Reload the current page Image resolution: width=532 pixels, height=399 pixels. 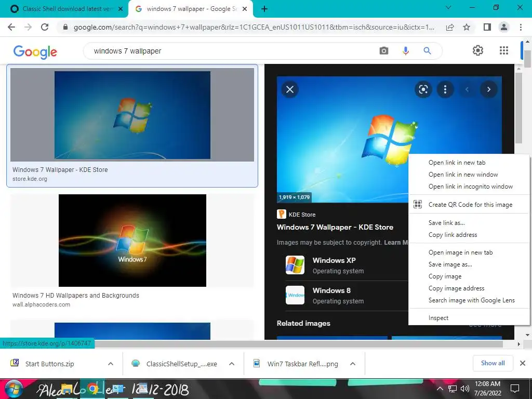pyautogui.click(x=45, y=27)
